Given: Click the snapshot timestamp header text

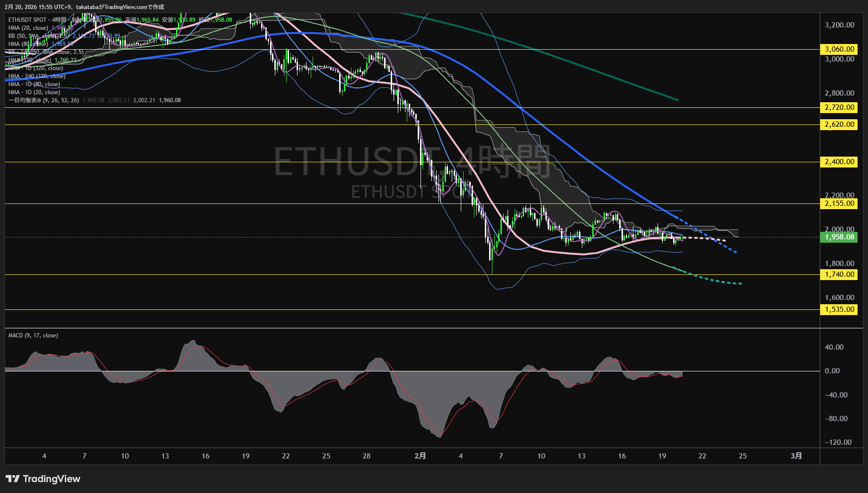Looking at the screenshot, I should click(x=85, y=7).
